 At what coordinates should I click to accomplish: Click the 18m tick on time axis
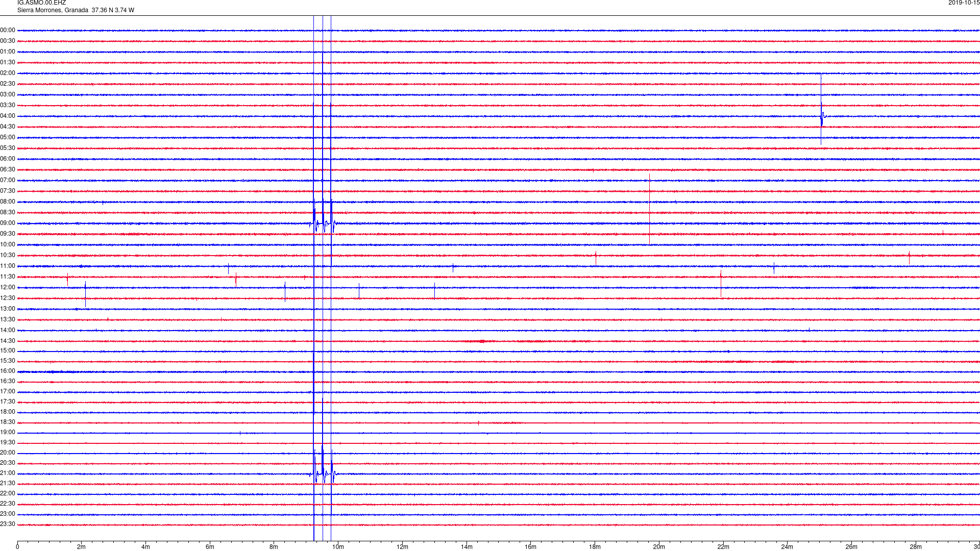click(x=595, y=547)
